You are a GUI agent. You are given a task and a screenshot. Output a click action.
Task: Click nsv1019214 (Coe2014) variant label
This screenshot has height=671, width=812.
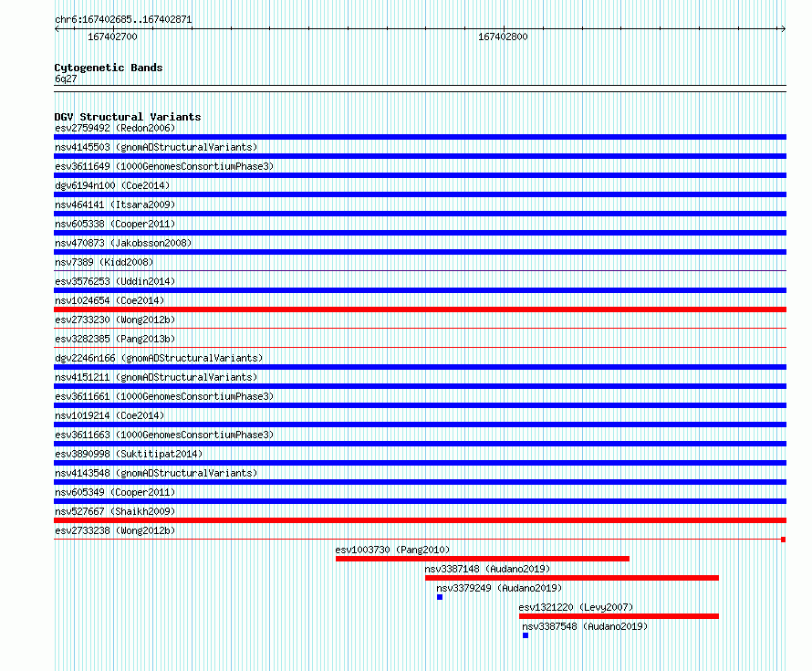coord(109,415)
